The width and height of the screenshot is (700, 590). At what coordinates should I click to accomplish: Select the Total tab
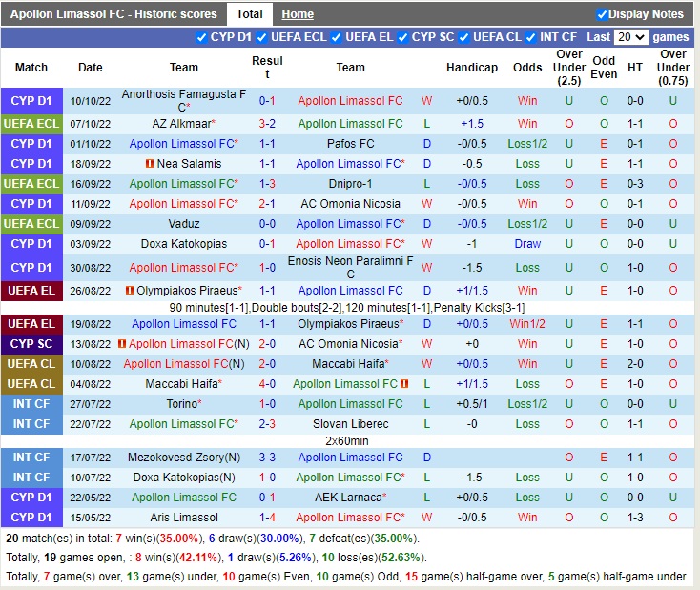click(x=250, y=14)
